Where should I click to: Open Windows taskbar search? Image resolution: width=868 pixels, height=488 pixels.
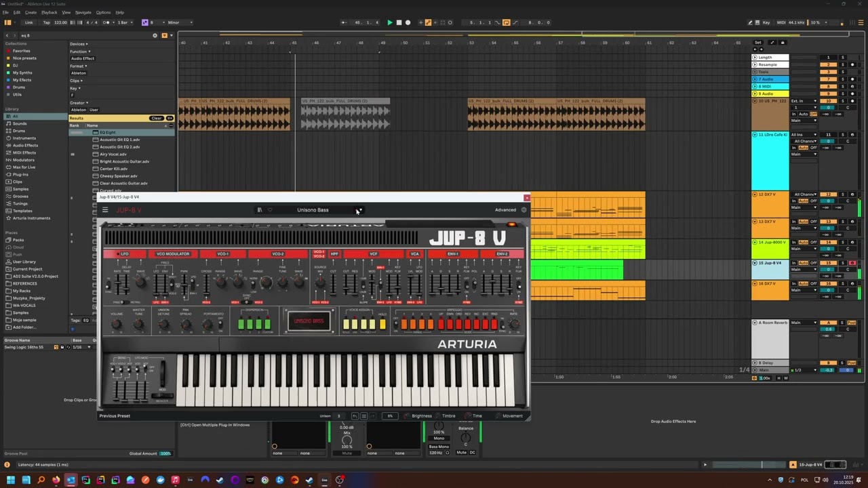tap(41, 480)
